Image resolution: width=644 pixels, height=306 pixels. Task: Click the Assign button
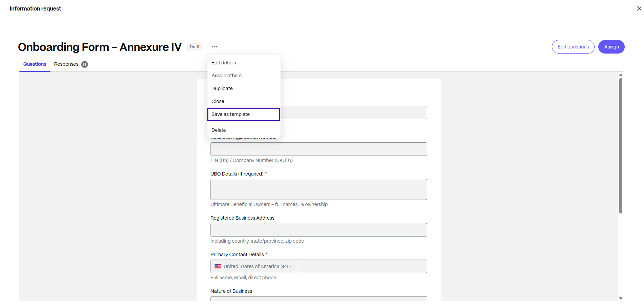(x=611, y=46)
